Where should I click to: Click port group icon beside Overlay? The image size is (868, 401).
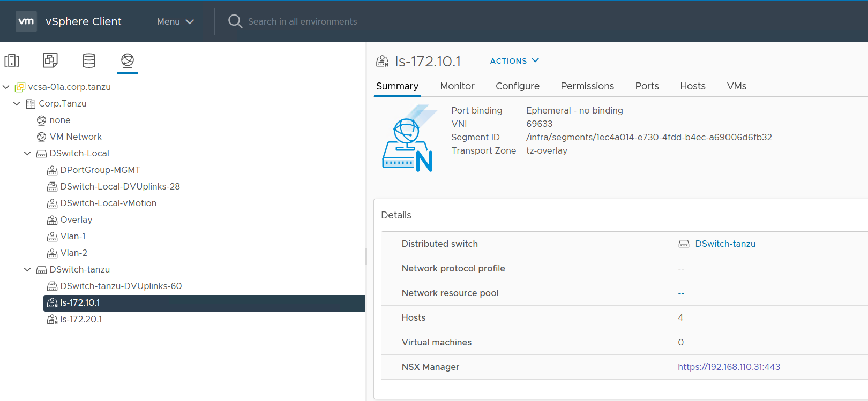[52, 220]
